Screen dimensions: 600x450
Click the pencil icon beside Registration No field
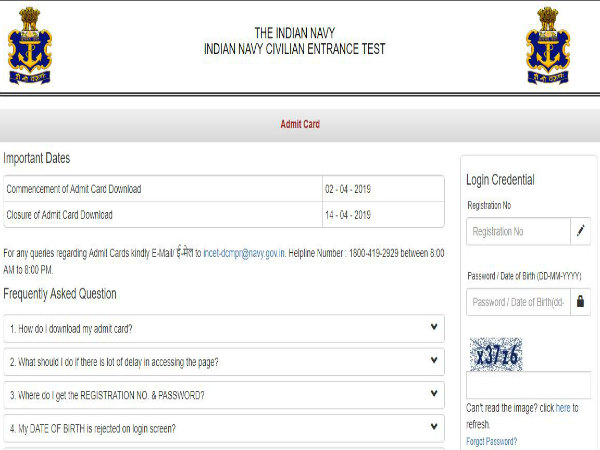pos(580,231)
